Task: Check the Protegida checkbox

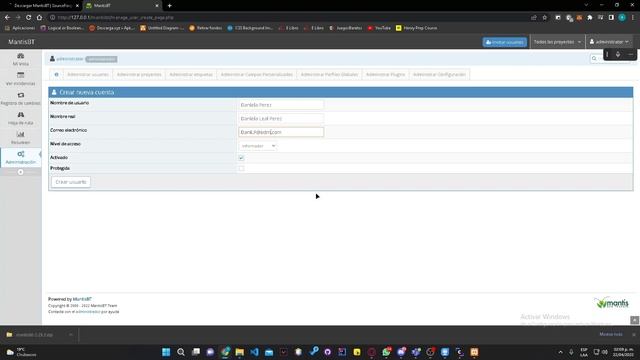Action: 241,168
